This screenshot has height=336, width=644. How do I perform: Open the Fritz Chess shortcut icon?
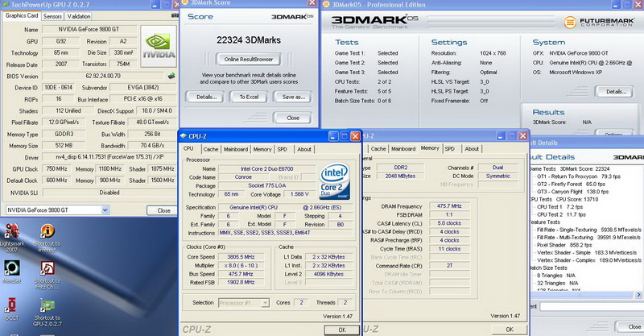click(x=47, y=275)
